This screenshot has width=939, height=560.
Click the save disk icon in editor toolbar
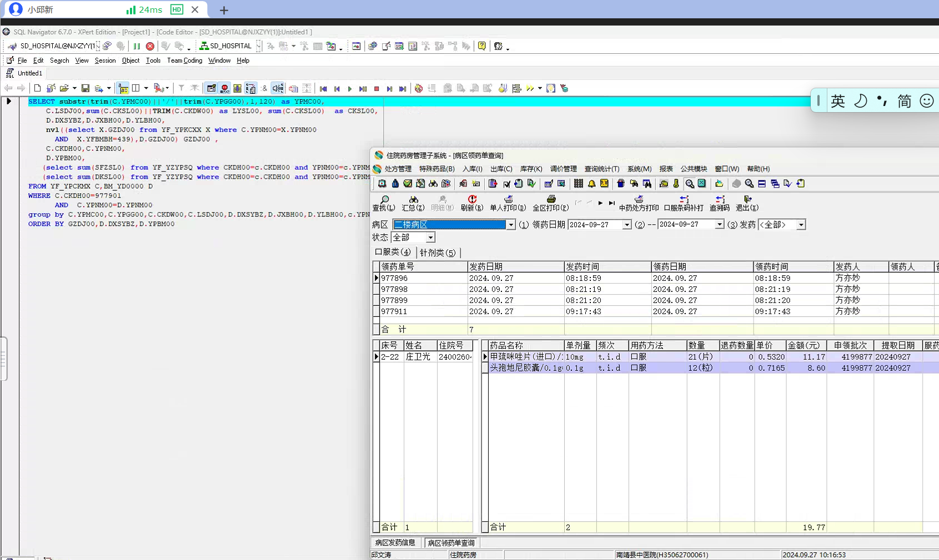point(86,88)
